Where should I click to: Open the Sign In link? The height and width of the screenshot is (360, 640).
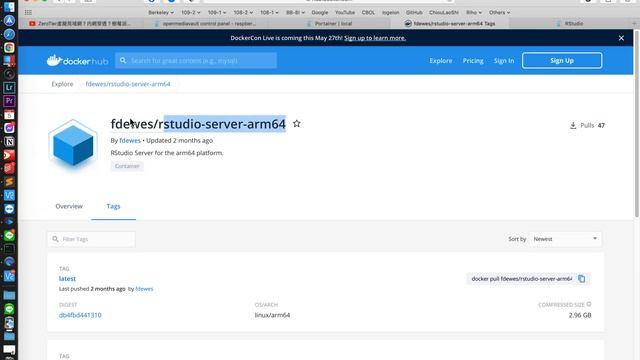504,60
